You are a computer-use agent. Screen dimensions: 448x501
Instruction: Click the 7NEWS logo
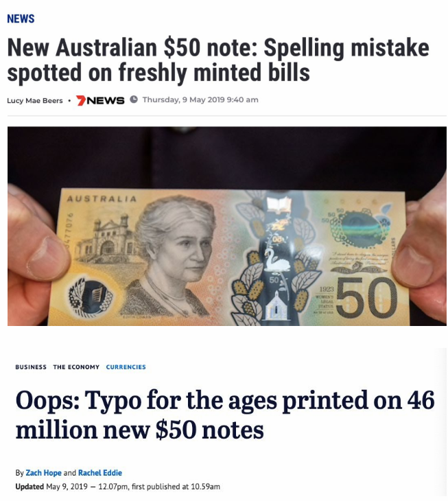(100, 100)
